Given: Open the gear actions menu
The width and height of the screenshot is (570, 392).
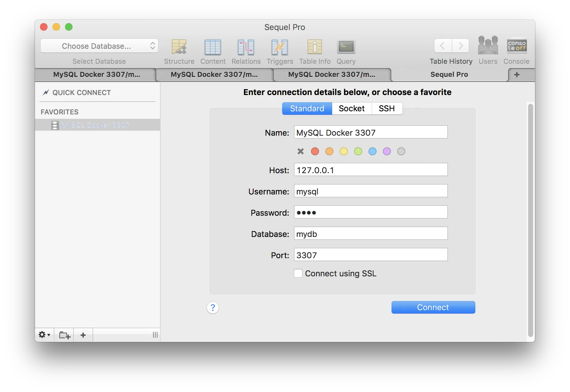Looking at the screenshot, I should tap(44, 335).
